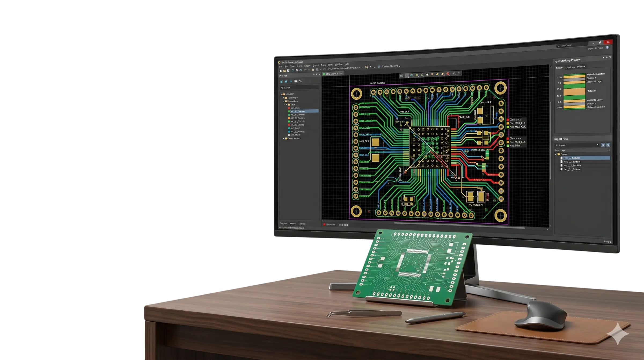Open the Layer Stack-up panel options dropdown arrow

point(603,57)
